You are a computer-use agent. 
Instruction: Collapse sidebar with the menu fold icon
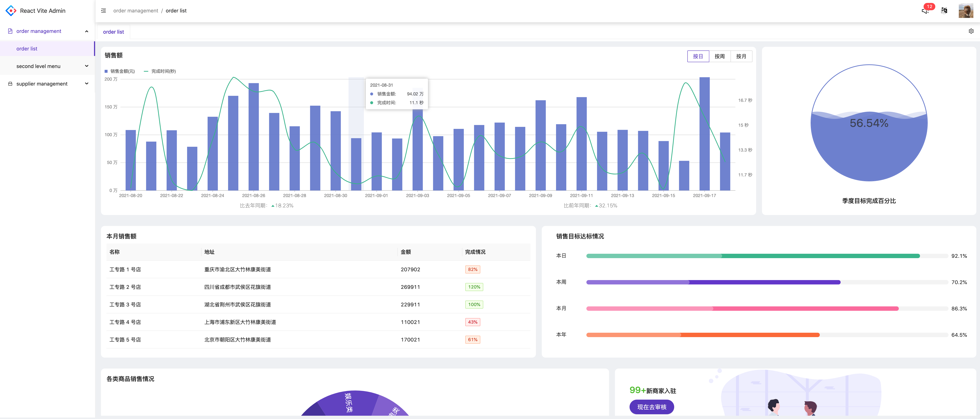104,11
